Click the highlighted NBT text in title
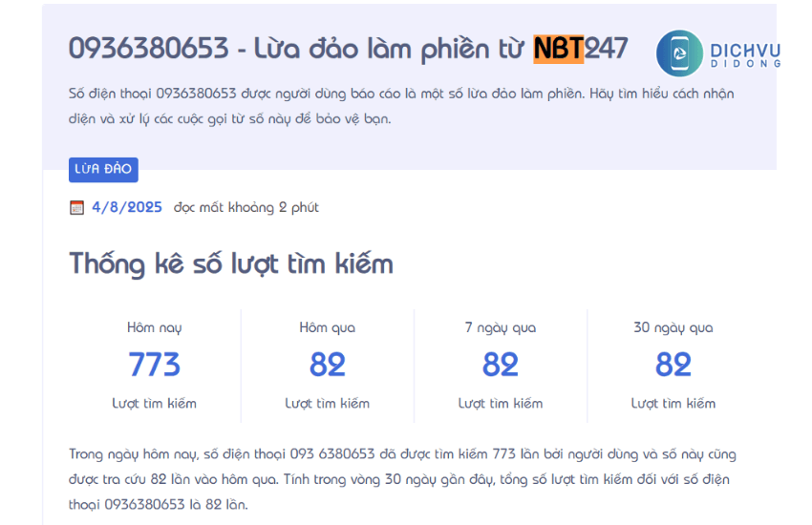 (x=559, y=49)
